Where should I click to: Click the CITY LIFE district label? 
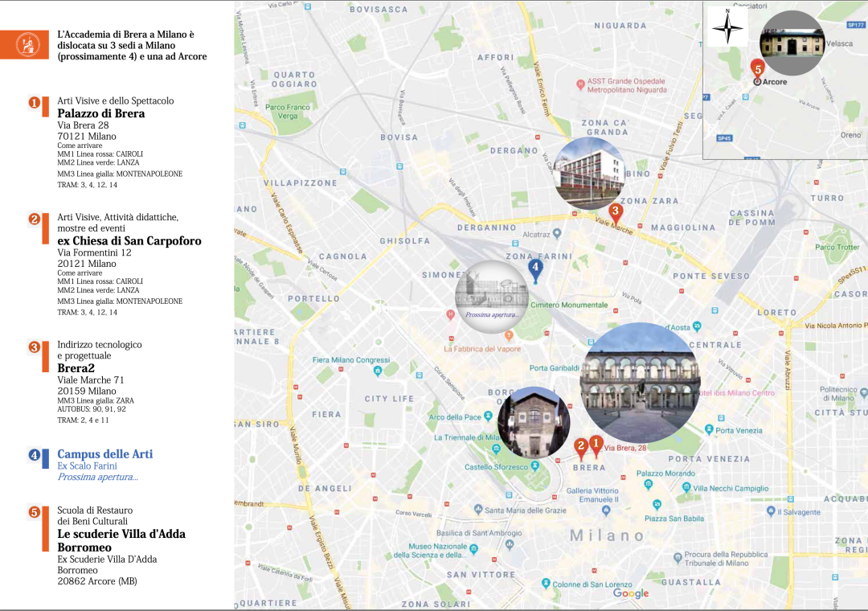click(x=389, y=398)
